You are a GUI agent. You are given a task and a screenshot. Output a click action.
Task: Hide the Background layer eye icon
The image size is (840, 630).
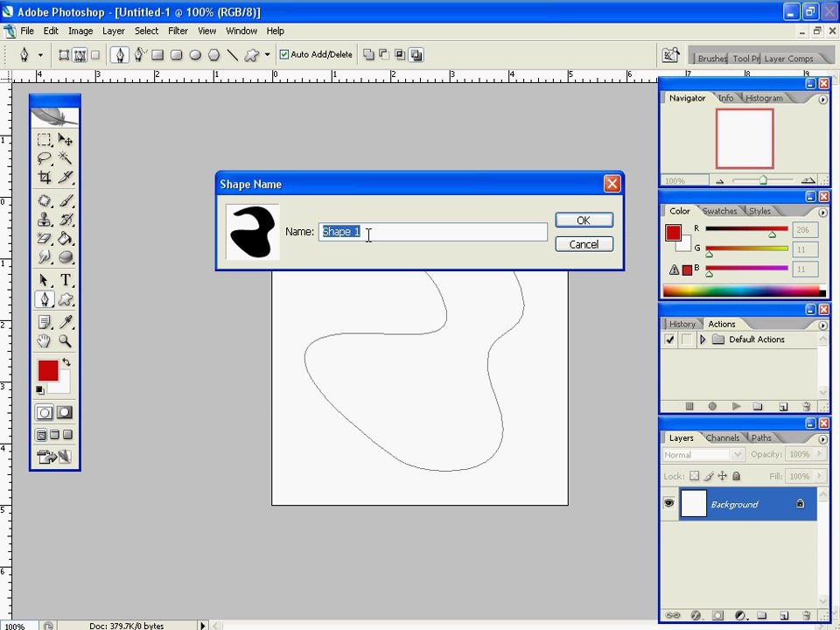tap(669, 503)
